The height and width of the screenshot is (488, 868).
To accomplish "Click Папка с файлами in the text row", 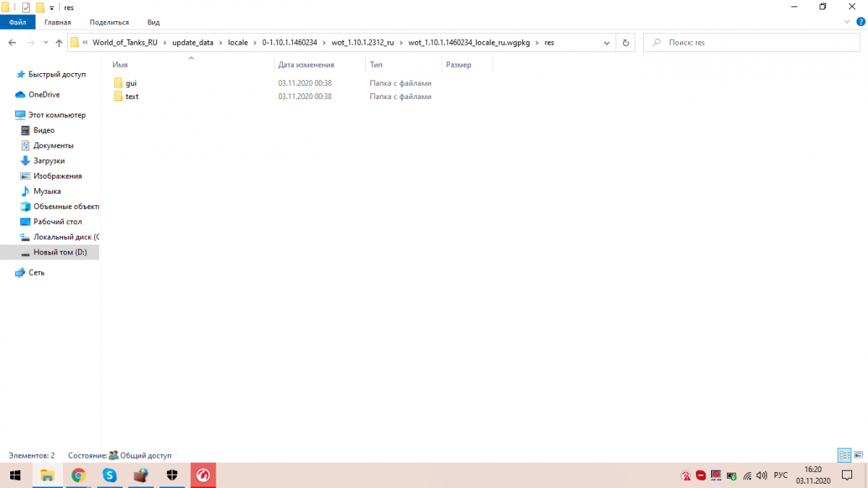I will tap(400, 96).
